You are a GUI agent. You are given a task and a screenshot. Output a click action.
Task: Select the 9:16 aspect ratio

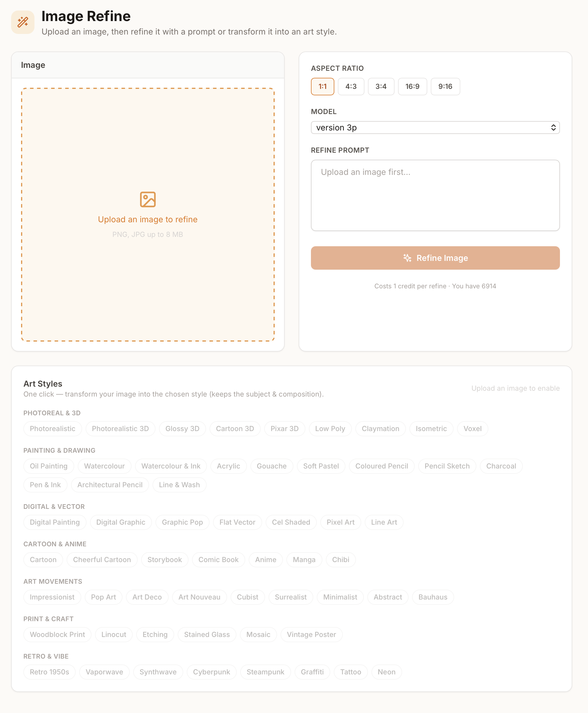pyautogui.click(x=445, y=86)
